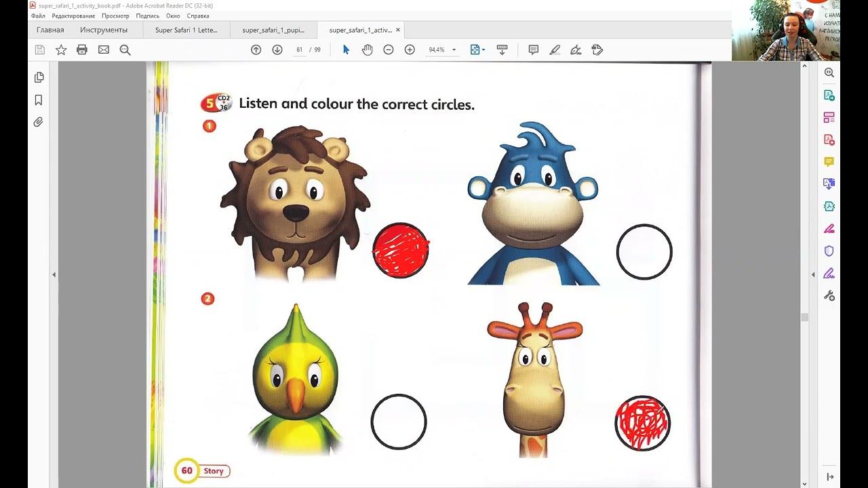The image size is (868, 488).
Task: Click the red coloured circle beside the lion
Action: [401, 250]
